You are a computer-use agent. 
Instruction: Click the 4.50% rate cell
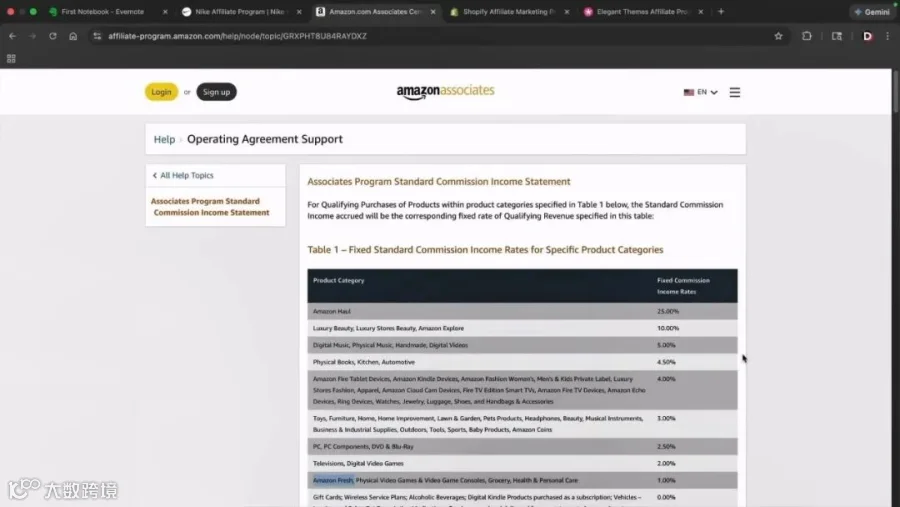coord(666,362)
